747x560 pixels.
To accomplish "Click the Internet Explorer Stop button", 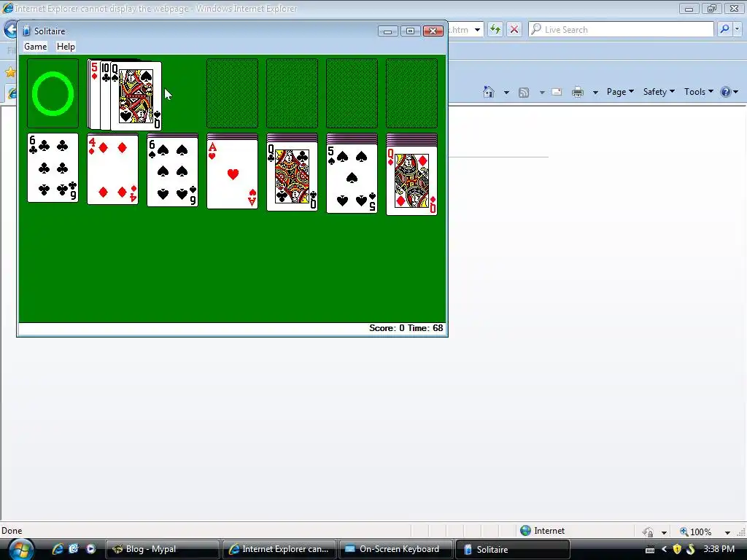I will (514, 29).
